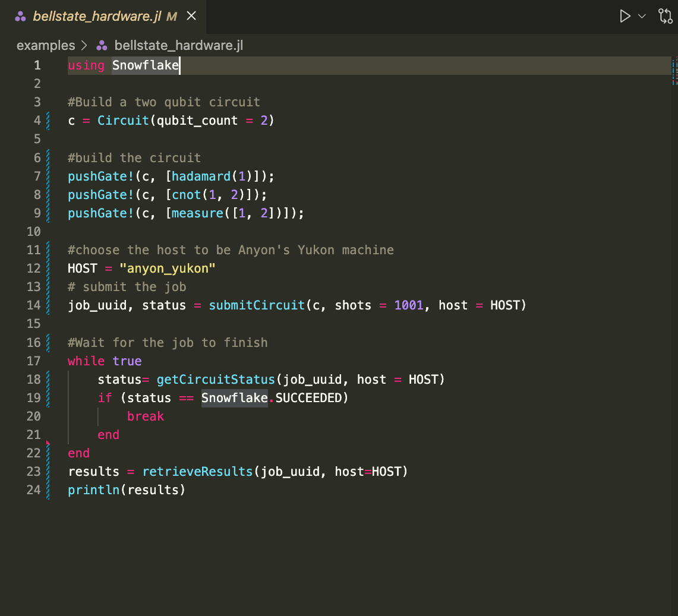Click 'results' variable at start of line 23
The height and width of the screenshot is (616, 678).
point(94,472)
